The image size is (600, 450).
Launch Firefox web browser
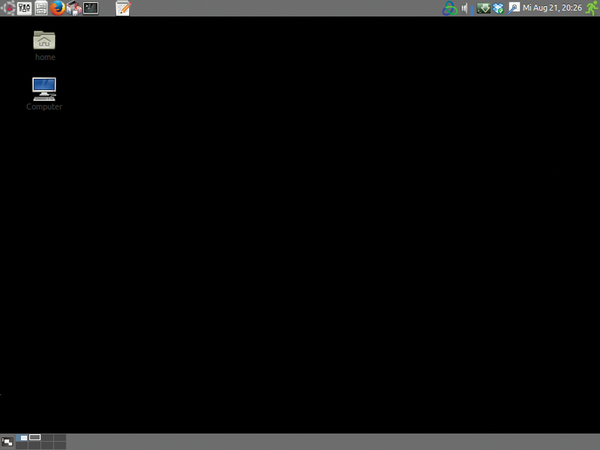coord(57,8)
